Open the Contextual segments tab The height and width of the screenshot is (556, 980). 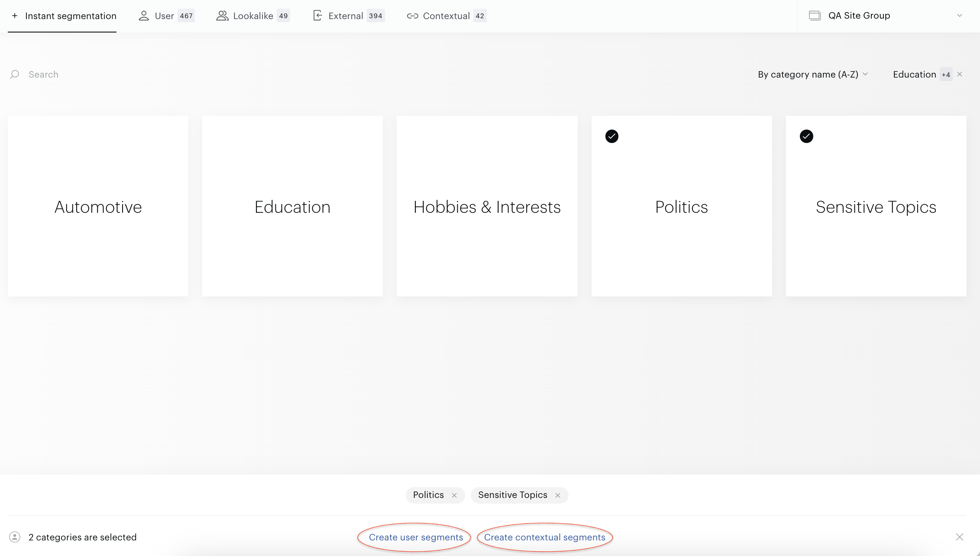446,16
